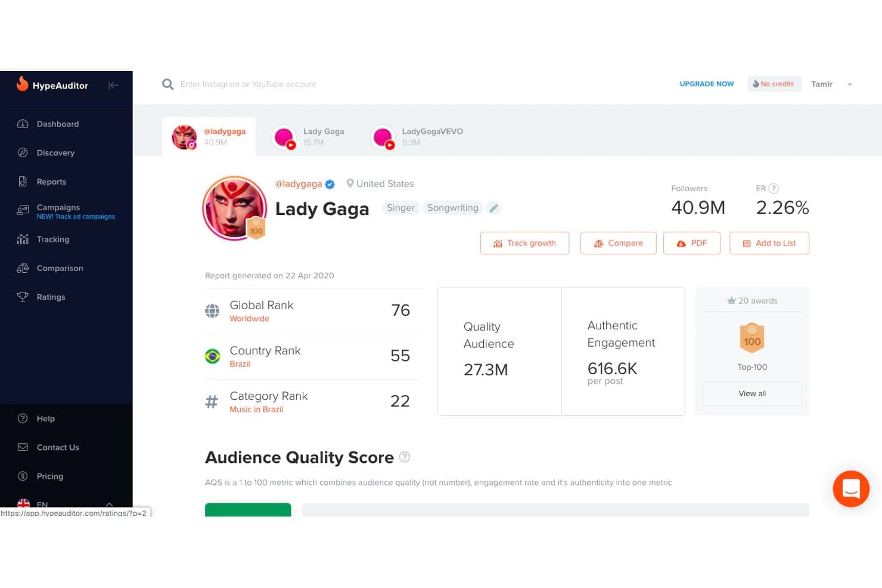Screen dimensions: 882x588
Task: Click the Top-100 award badge
Action: pos(752,338)
